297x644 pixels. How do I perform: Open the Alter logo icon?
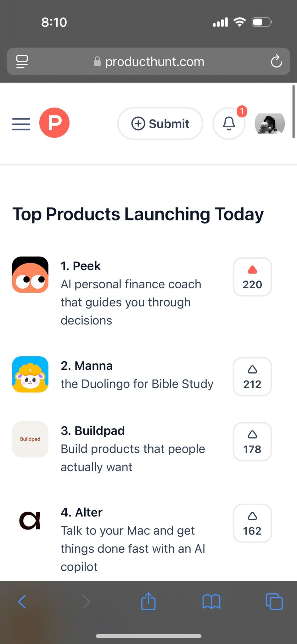tap(30, 521)
